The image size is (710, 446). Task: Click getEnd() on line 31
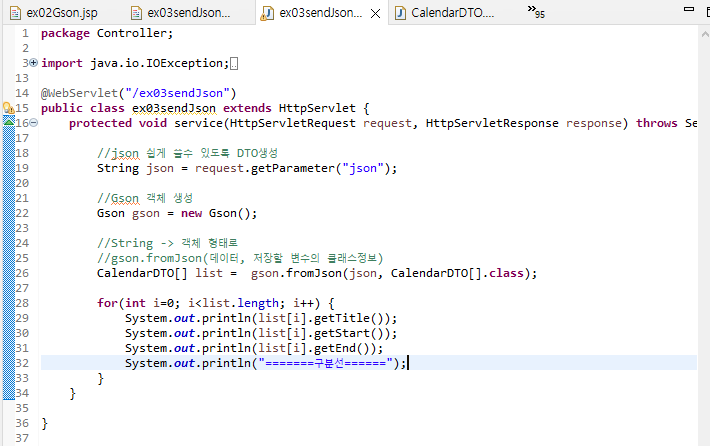[x=341, y=348]
